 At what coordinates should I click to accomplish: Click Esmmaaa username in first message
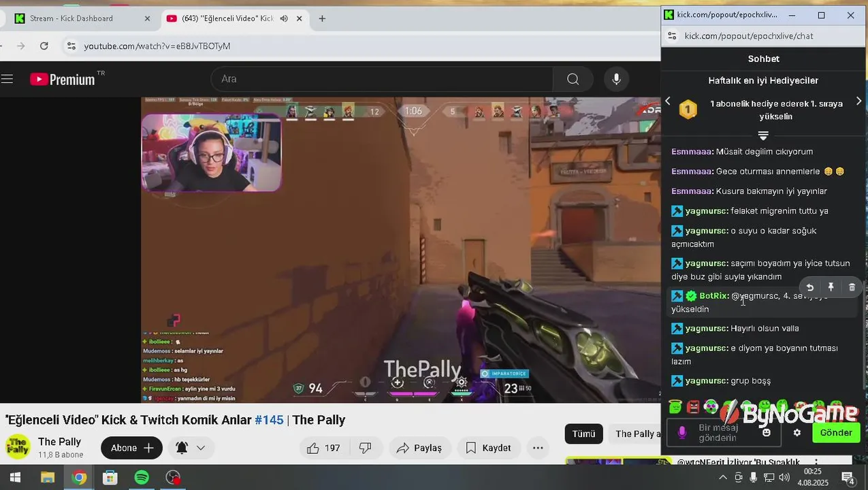pyautogui.click(x=692, y=152)
